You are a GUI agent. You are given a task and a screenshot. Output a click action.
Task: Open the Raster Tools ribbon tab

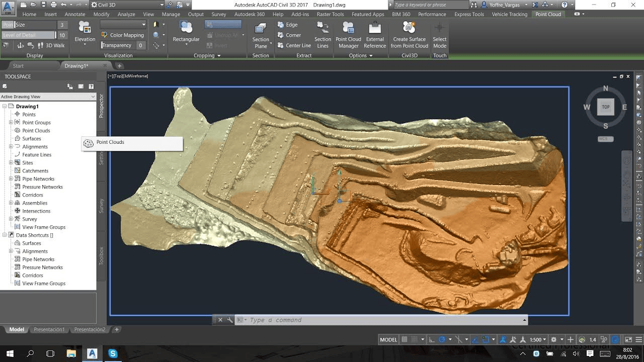331,14
